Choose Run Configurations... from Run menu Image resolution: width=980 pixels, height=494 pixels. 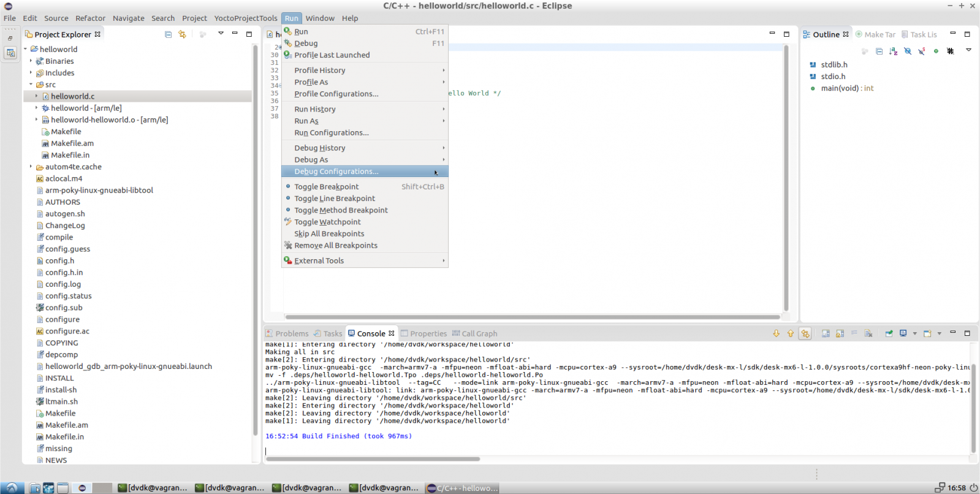click(331, 132)
